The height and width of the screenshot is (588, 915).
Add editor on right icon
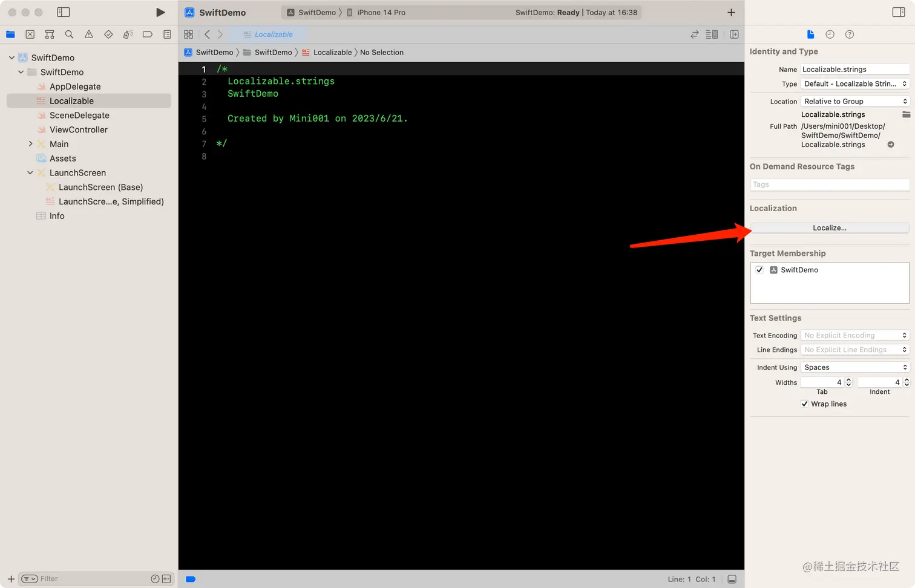734,34
